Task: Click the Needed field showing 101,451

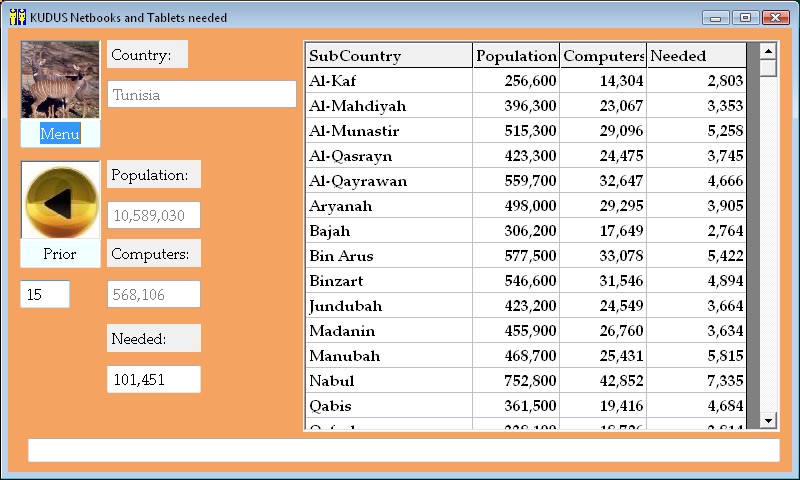Action: [x=154, y=380]
